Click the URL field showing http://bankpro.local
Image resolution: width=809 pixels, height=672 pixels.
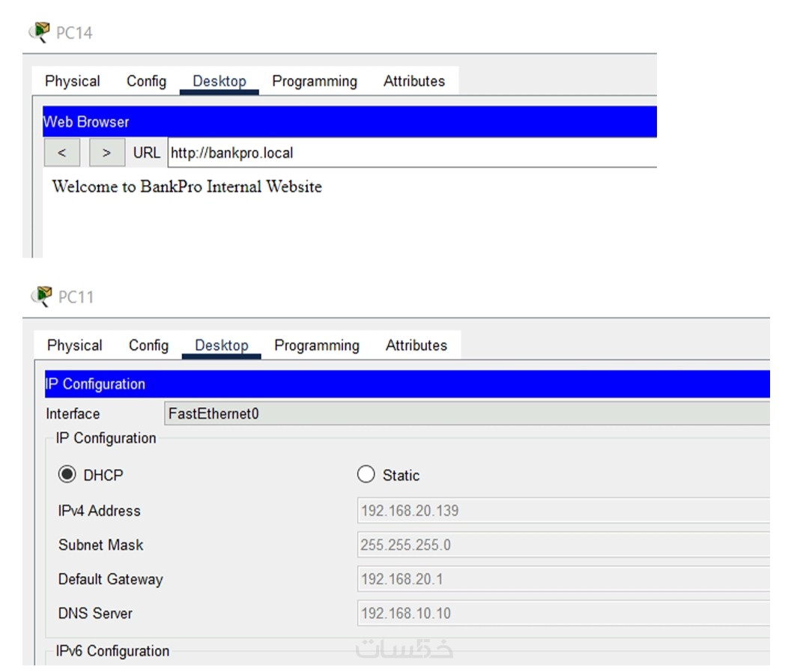pos(412,153)
